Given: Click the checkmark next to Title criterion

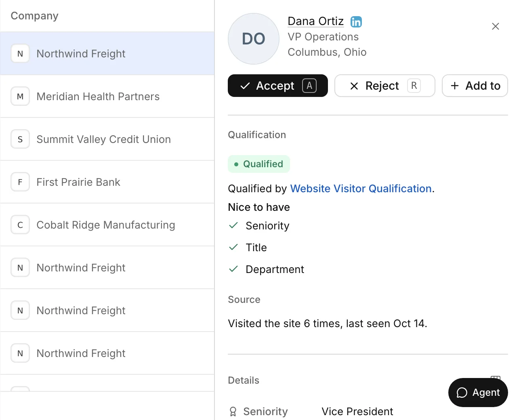Looking at the screenshot, I should coord(233,247).
